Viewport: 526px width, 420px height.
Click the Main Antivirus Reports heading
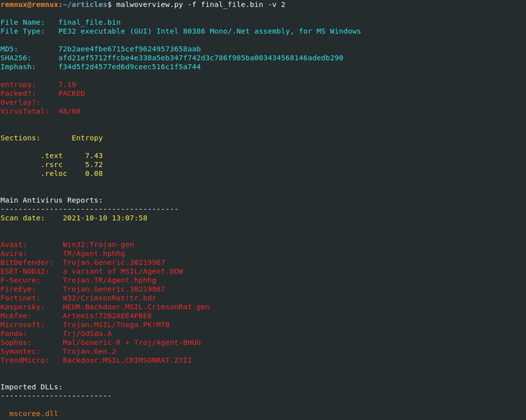pyautogui.click(x=51, y=200)
